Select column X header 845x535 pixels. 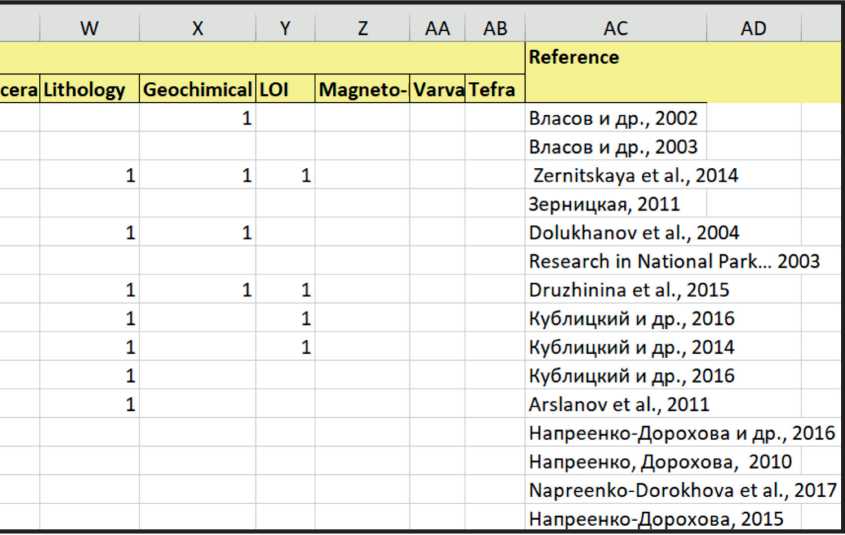click(x=197, y=29)
